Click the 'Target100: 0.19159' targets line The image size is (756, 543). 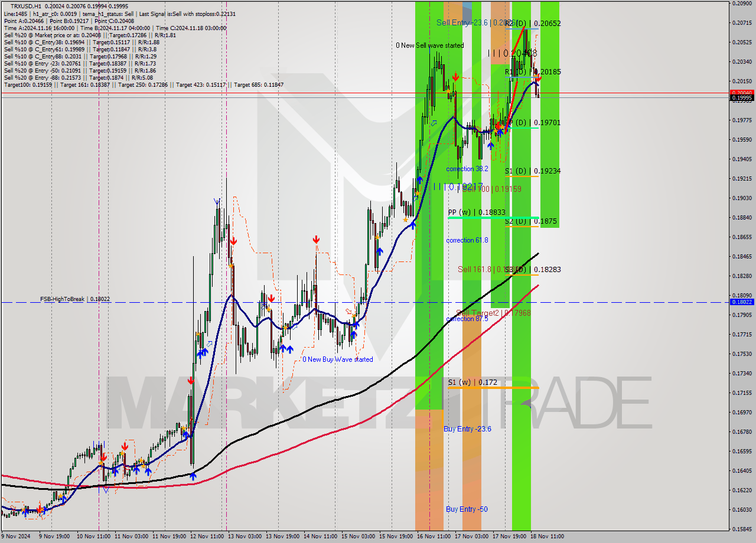click(x=144, y=85)
